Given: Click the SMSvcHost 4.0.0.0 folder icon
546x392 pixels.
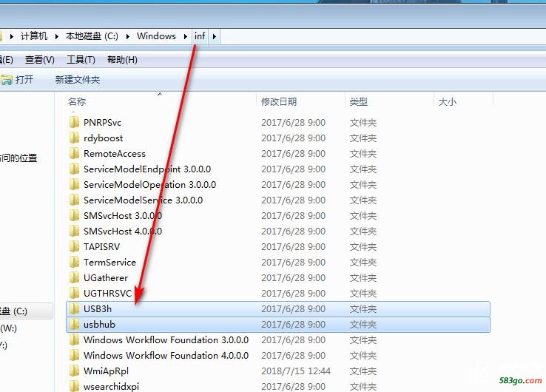Looking at the screenshot, I should click(74, 232).
